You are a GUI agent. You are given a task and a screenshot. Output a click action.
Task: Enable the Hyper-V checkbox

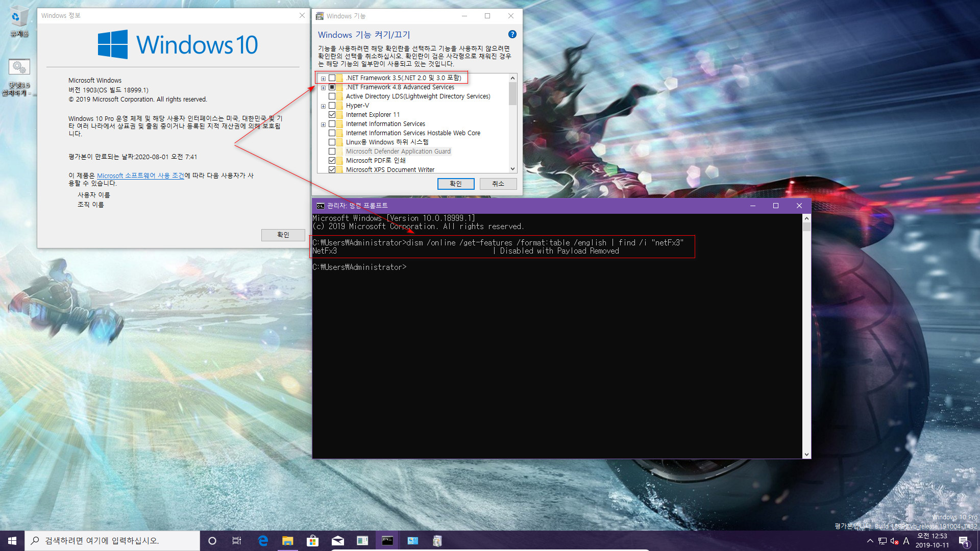point(332,106)
